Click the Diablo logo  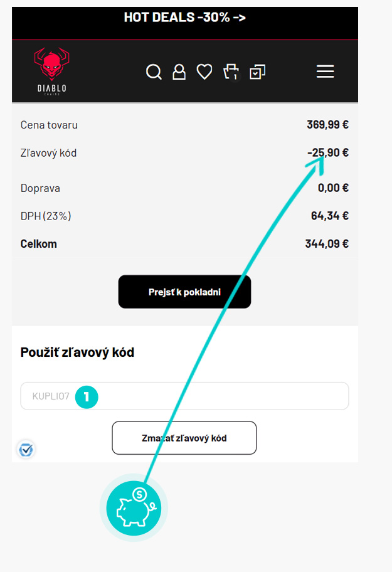coord(50,71)
